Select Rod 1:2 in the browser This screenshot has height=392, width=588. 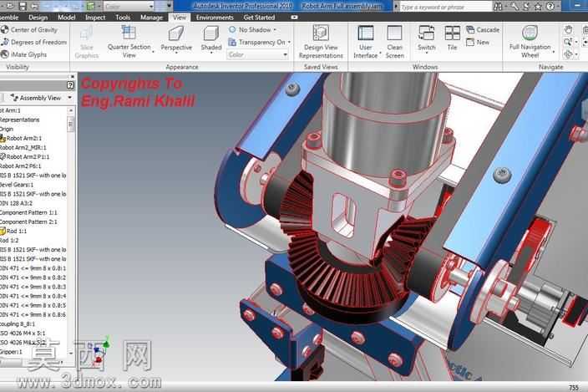tap(9, 240)
